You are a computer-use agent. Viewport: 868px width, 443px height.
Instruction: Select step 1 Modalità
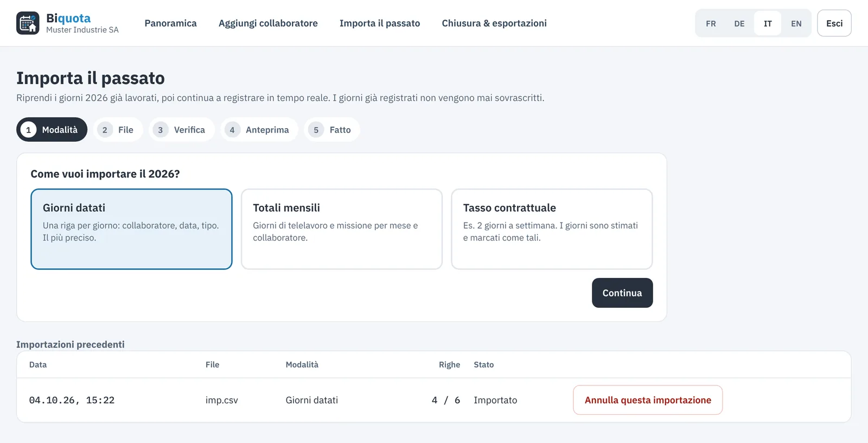pyautogui.click(x=52, y=130)
